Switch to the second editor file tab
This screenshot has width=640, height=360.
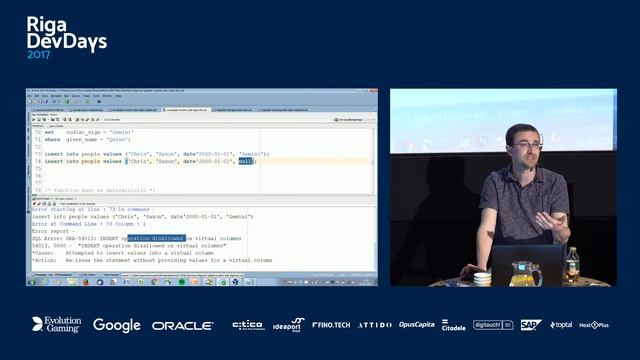click(87, 110)
